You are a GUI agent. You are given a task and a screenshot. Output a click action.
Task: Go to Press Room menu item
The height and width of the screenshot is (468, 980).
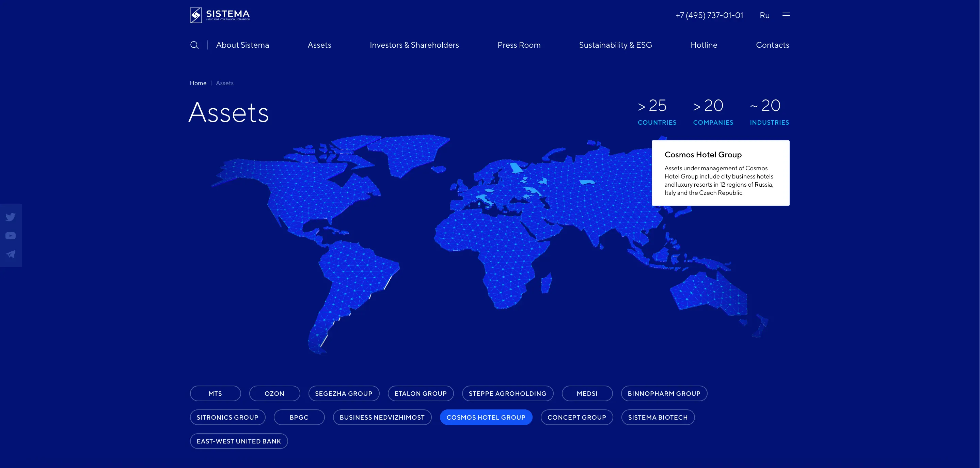pyautogui.click(x=519, y=45)
